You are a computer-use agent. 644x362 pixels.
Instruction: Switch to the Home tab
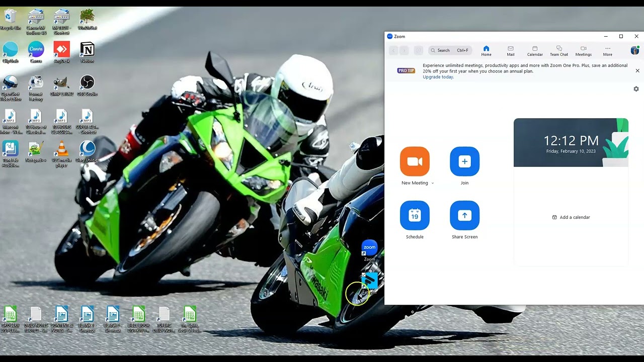coord(486,51)
